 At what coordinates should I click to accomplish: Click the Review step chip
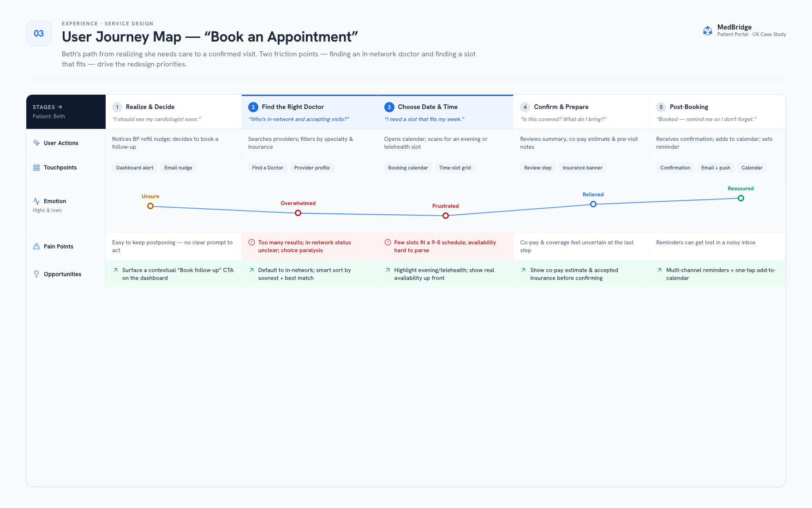point(538,168)
